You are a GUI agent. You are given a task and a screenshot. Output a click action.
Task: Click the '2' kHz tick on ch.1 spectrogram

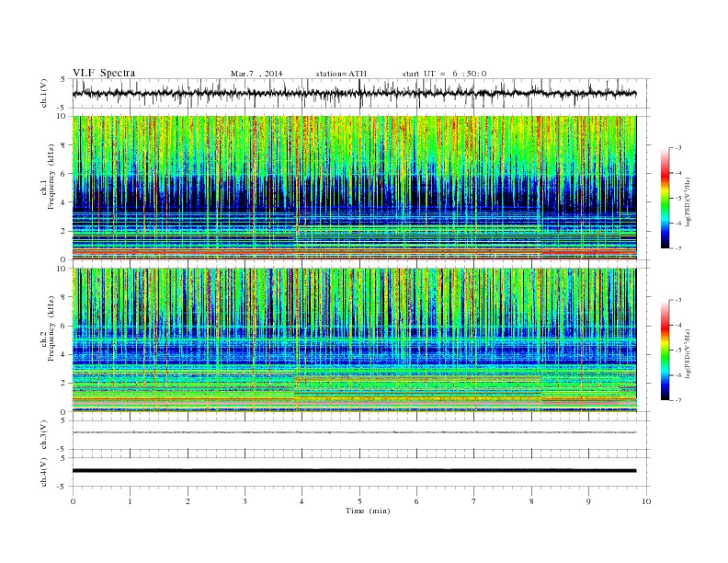tap(63, 231)
